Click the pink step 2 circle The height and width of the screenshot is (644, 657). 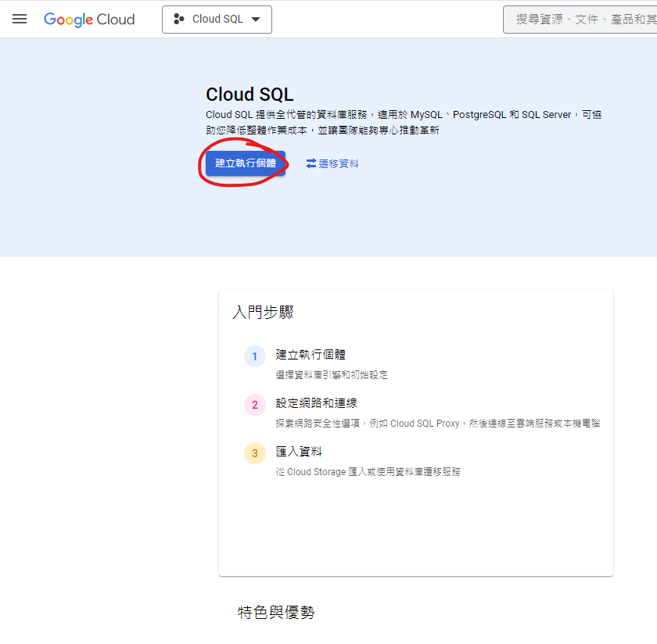click(x=254, y=406)
